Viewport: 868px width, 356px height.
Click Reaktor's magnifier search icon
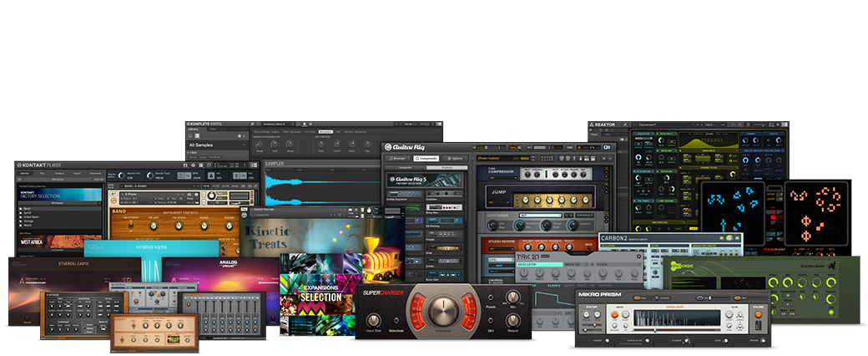tap(625, 125)
